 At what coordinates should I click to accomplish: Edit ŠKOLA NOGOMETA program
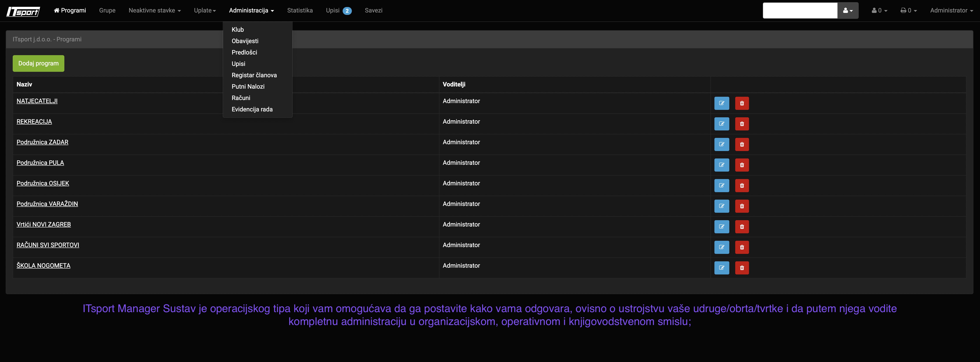coord(721,268)
